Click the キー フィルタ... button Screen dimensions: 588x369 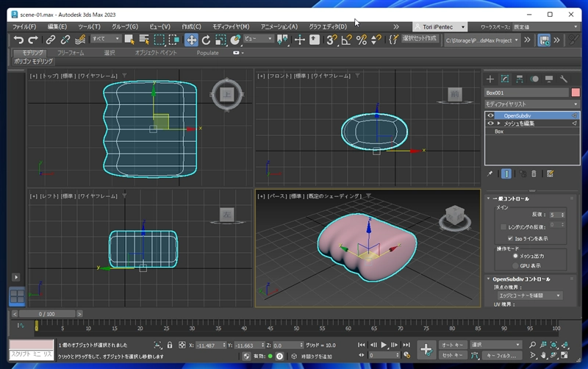pos(501,355)
